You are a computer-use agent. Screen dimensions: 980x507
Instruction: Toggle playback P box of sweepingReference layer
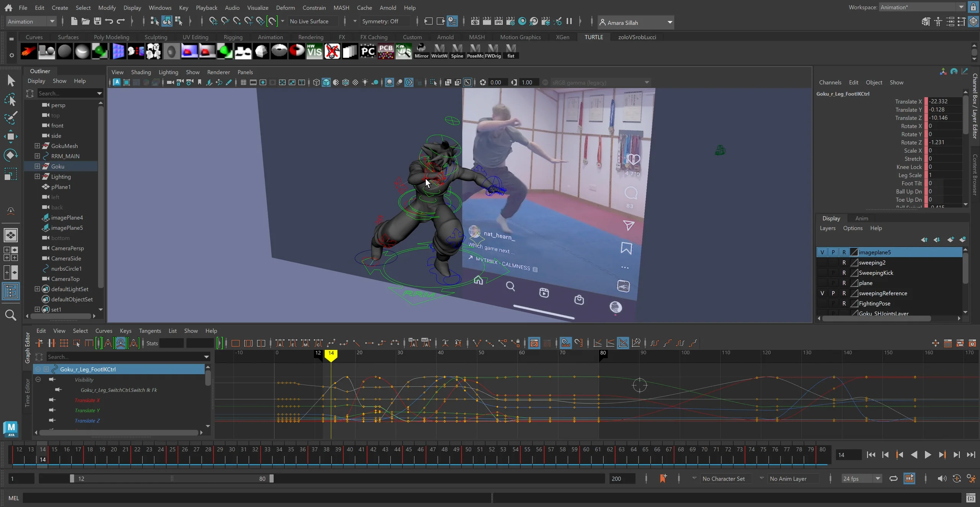[x=833, y=293]
